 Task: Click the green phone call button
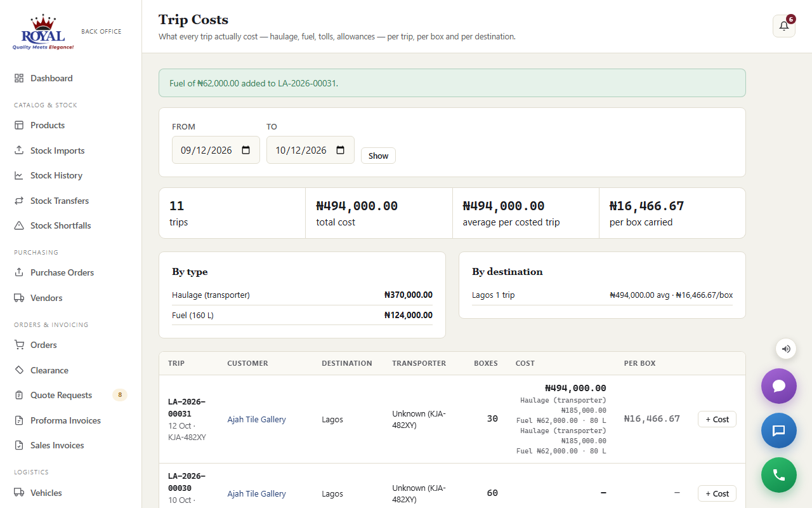[x=779, y=475]
